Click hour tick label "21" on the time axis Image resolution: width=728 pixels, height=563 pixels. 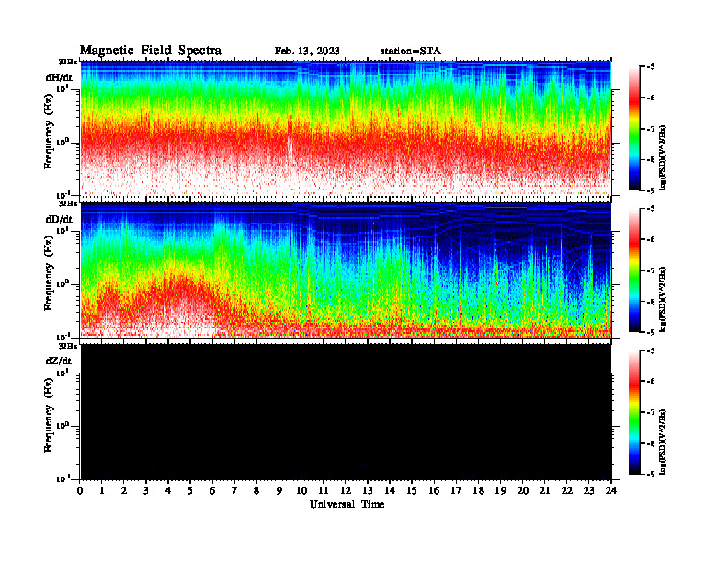[544, 490]
